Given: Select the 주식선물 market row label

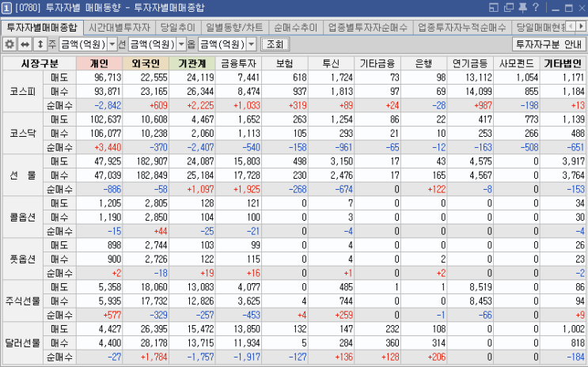Looking at the screenshot, I should [x=23, y=301].
